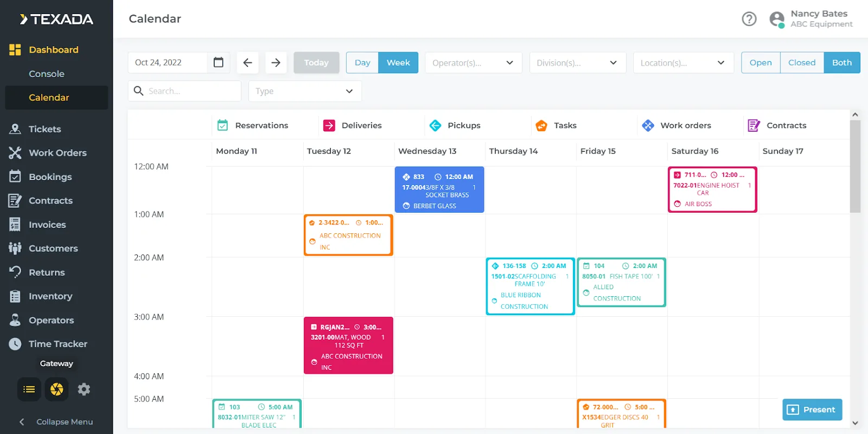868x434 pixels.
Task: Filter calendar to Closed items
Action: [x=801, y=62]
